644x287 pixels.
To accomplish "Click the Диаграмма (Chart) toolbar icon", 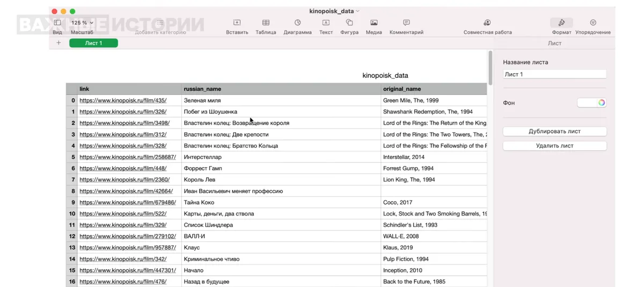I will [297, 23].
